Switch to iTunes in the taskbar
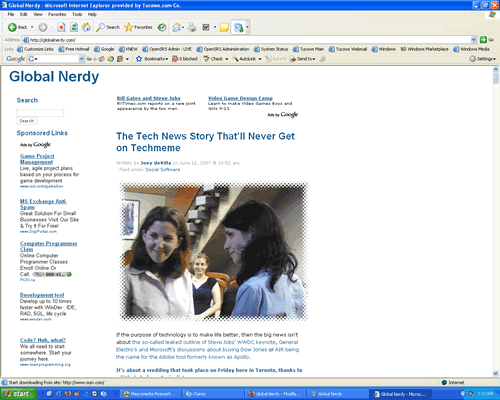The height and width of the screenshot is (400, 500). (212, 394)
